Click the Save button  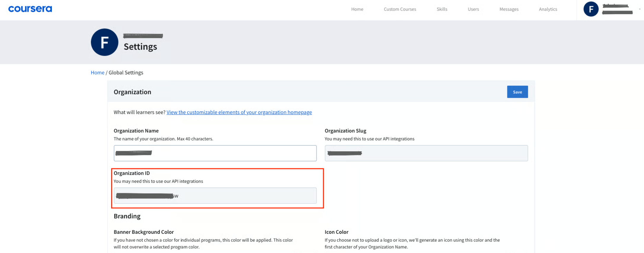(517, 92)
